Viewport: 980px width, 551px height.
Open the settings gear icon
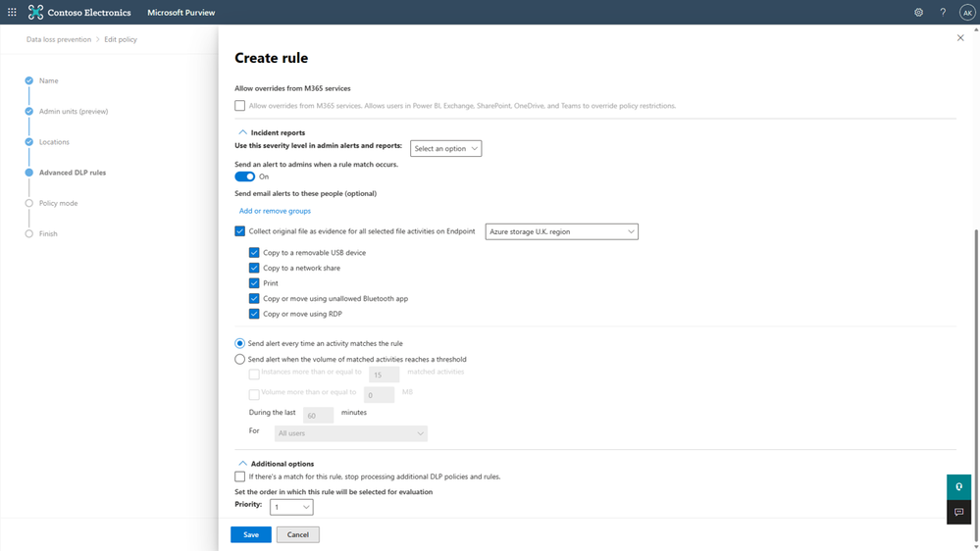pos(918,13)
